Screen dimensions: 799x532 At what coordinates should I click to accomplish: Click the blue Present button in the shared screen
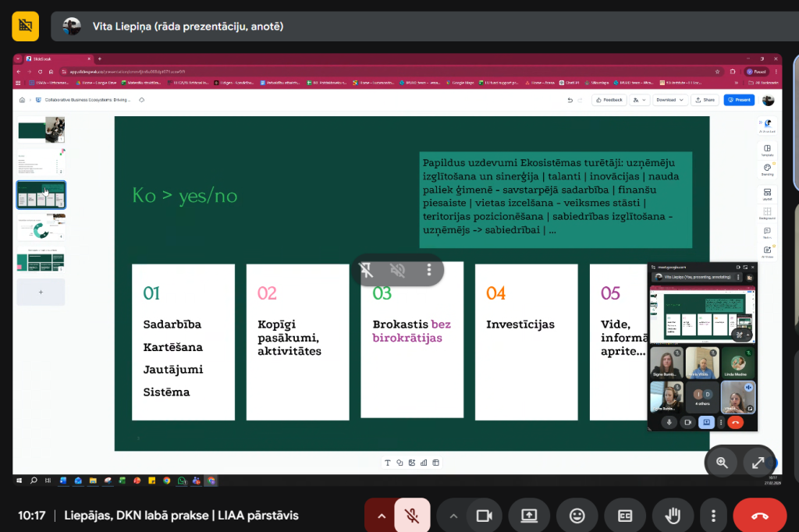[738, 100]
